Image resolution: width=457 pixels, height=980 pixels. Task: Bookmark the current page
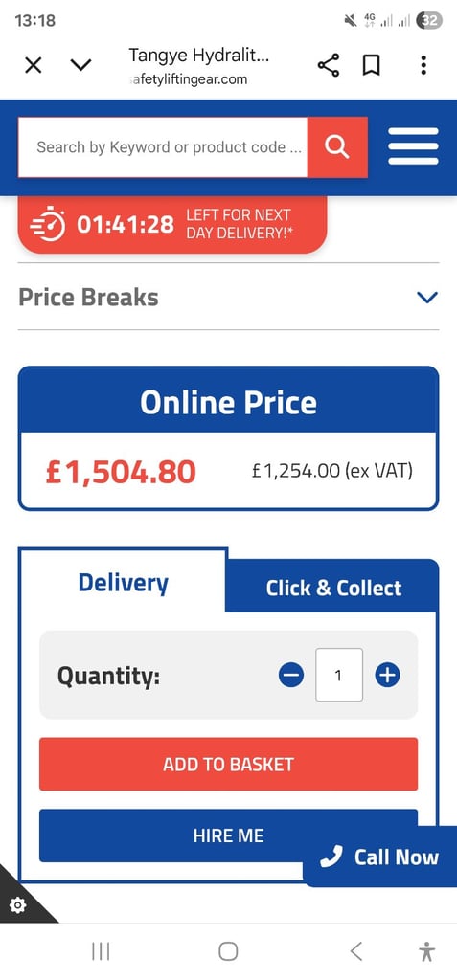(x=372, y=65)
